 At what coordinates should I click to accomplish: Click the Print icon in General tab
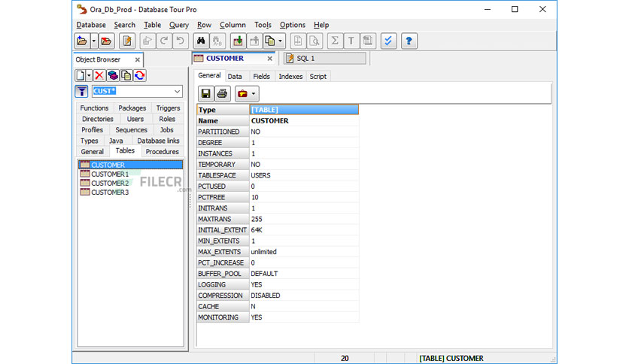(x=222, y=94)
